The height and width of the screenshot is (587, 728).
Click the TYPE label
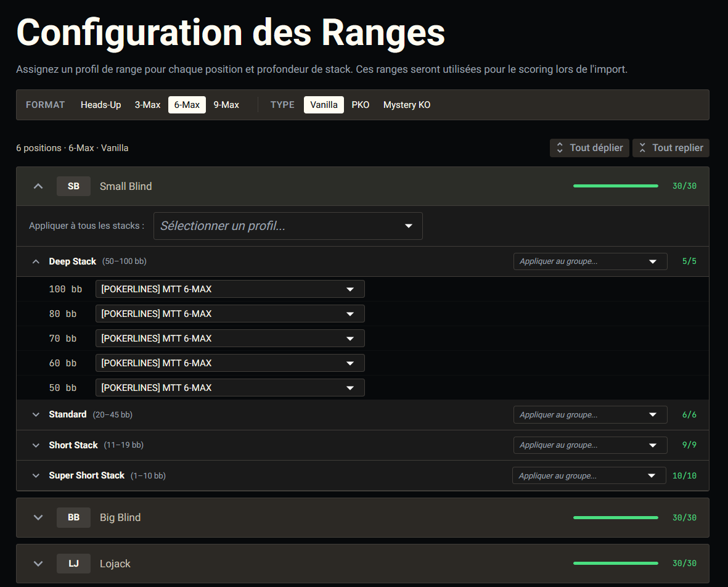coord(282,105)
